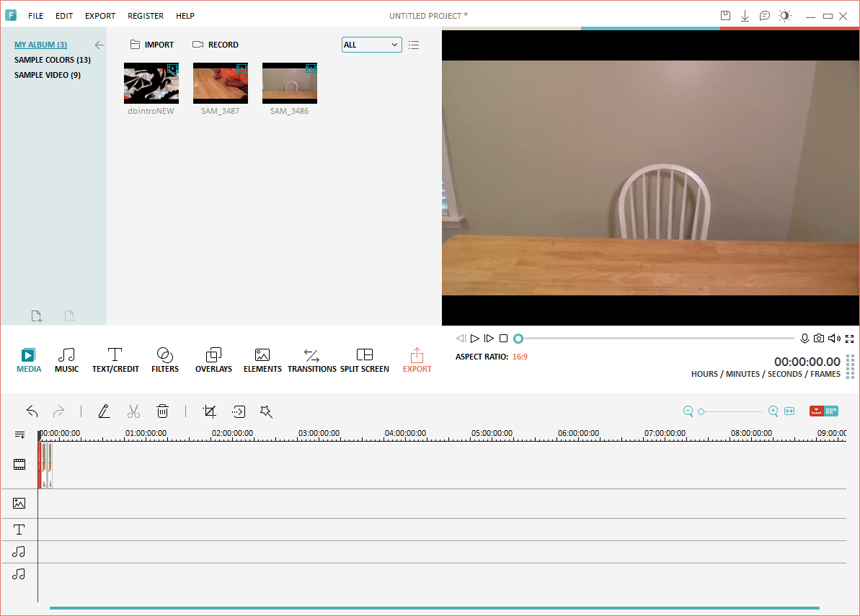Image resolution: width=860 pixels, height=616 pixels.
Task: Open the EXPORT menu in menu bar
Action: coord(99,16)
